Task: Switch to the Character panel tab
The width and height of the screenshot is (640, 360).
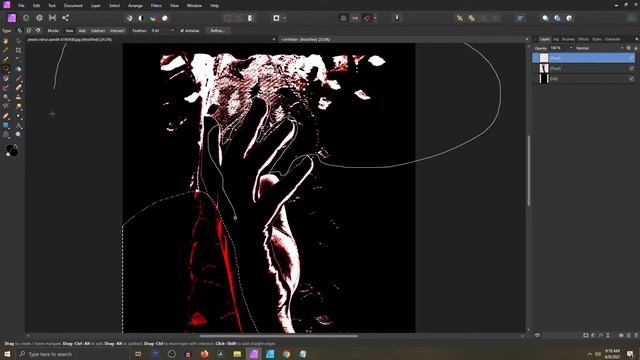Action: 613,39
